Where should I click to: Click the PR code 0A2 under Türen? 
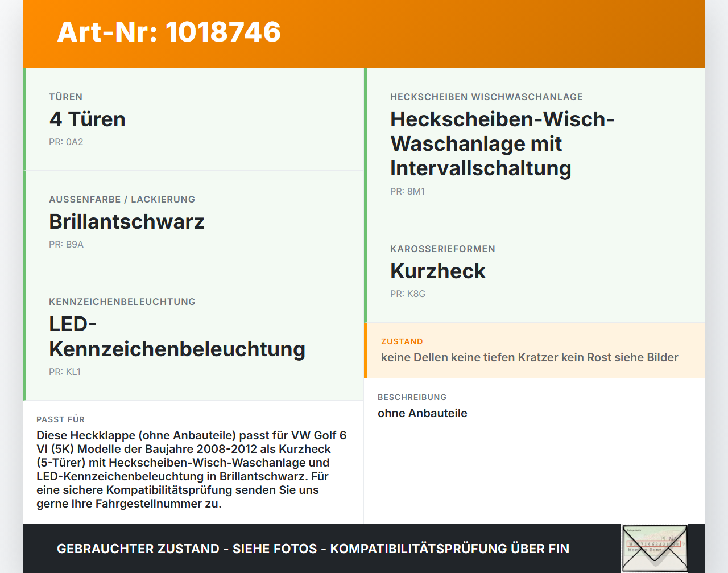[66, 142]
